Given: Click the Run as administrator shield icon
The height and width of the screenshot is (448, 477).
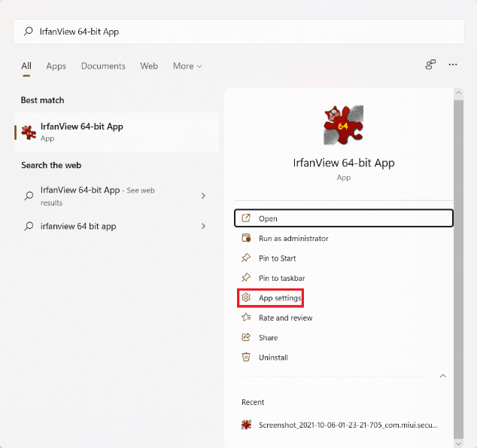Looking at the screenshot, I should tap(245, 239).
